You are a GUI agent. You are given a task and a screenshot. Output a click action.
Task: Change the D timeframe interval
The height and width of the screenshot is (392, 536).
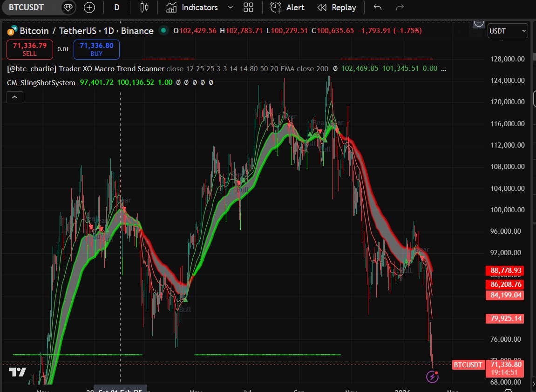click(x=116, y=7)
